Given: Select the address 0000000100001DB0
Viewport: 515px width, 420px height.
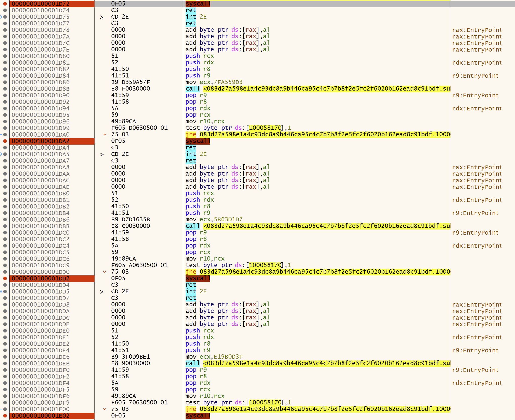Looking at the screenshot, I should 41,193.
